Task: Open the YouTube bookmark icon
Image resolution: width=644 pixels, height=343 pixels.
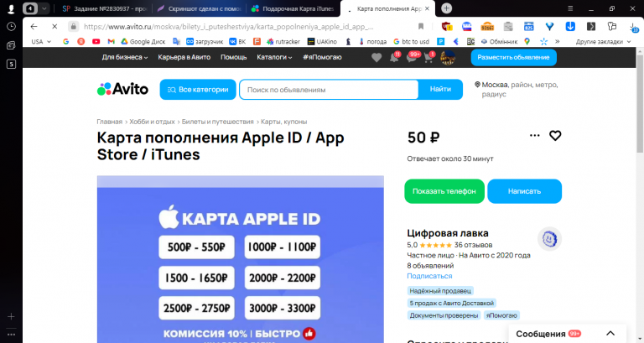Action: 96,41
